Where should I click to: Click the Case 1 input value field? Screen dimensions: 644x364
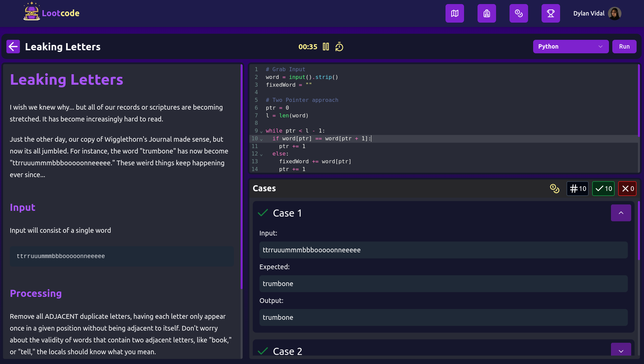tap(443, 250)
